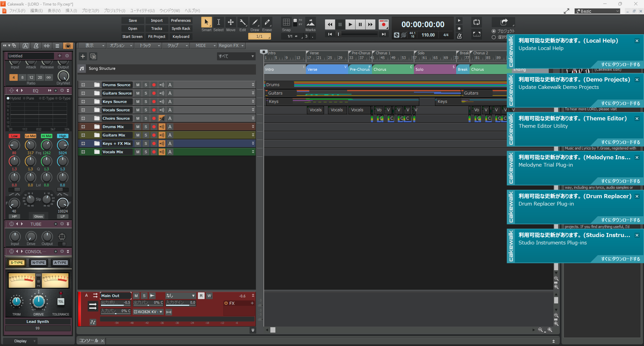Toggle input echo on Drums Mix
Screen dimensions: 644x346
coord(162,127)
